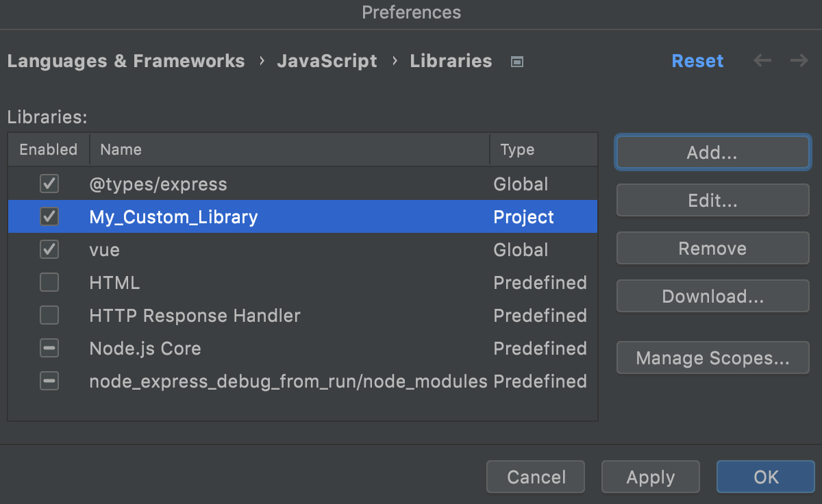This screenshot has height=504, width=822.
Task: Uncheck My_Custom_Library
Action: (x=49, y=216)
